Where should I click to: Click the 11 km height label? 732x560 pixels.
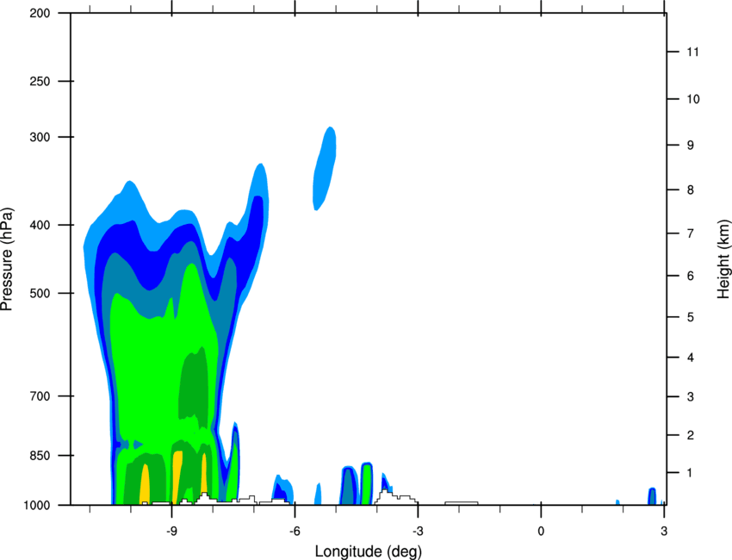[x=693, y=52]
